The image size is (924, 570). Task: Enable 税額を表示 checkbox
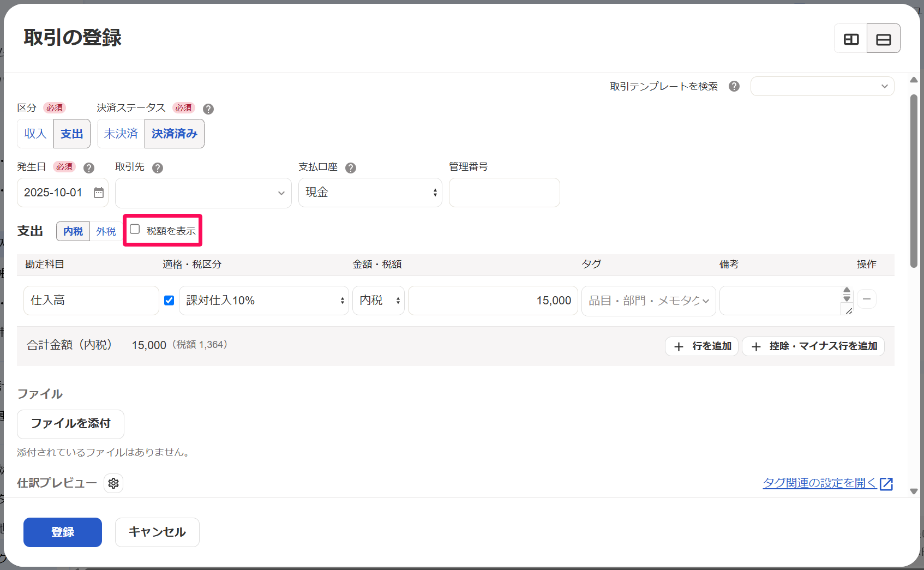point(135,230)
